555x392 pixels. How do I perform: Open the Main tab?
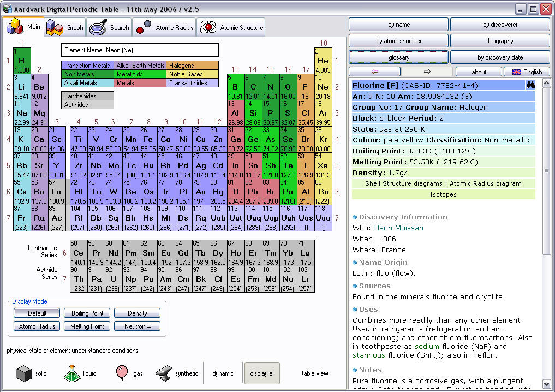(25, 27)
